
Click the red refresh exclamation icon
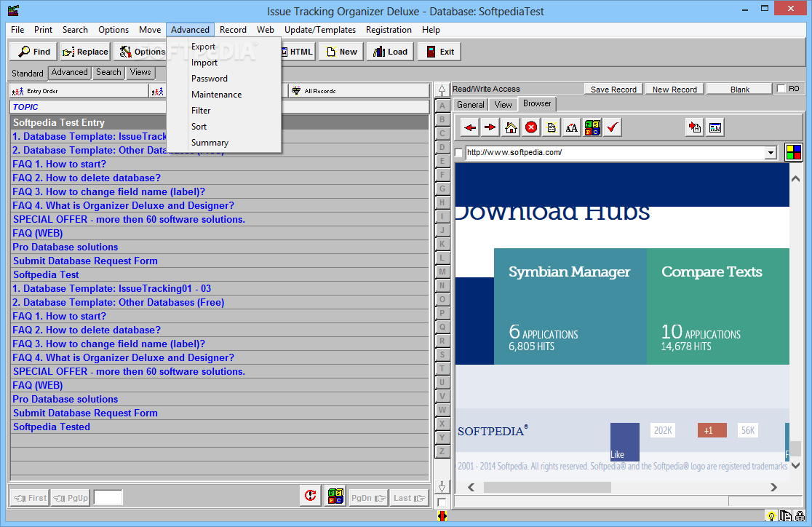click(310, 496)
